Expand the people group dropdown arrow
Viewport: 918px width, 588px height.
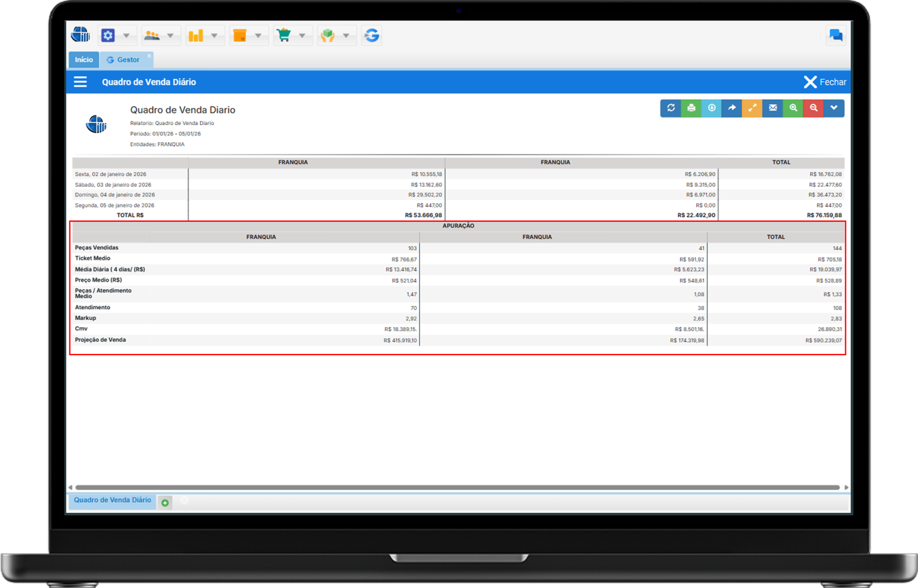pyautogui.click(x=170, y=36)
